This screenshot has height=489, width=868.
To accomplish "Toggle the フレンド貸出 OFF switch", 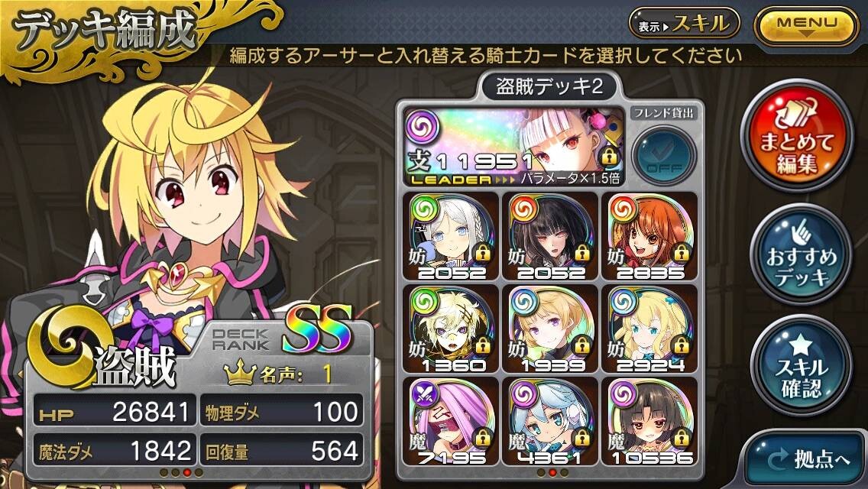I will (664, 156).
